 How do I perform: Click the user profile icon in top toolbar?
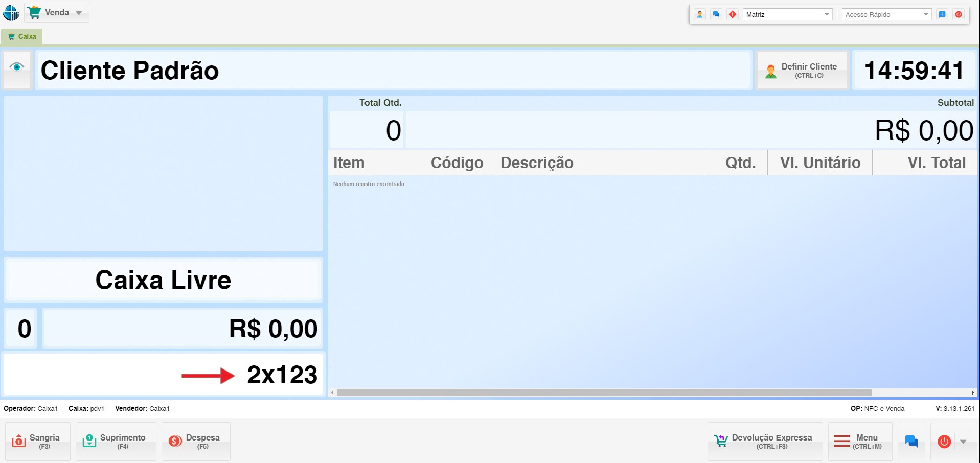click(x=700, y=14)
